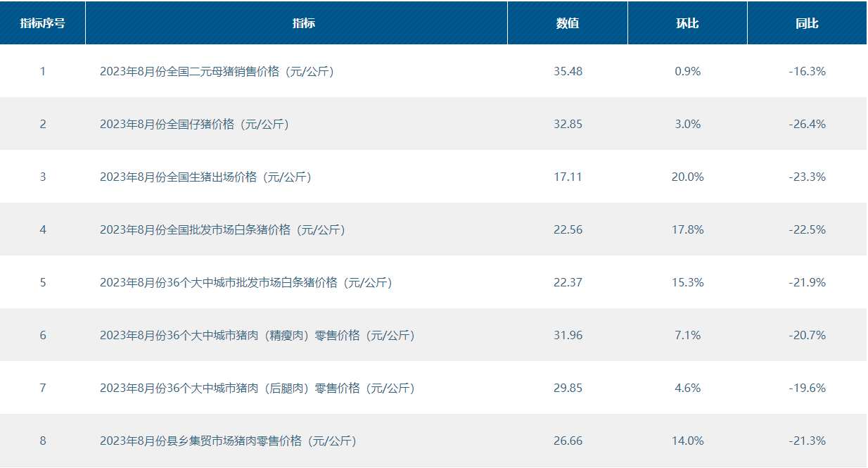Image resolution: width=868 pixels, height=468 pixels.
Task: Click the 同比 column header
Action: click(x=807, y=23)
